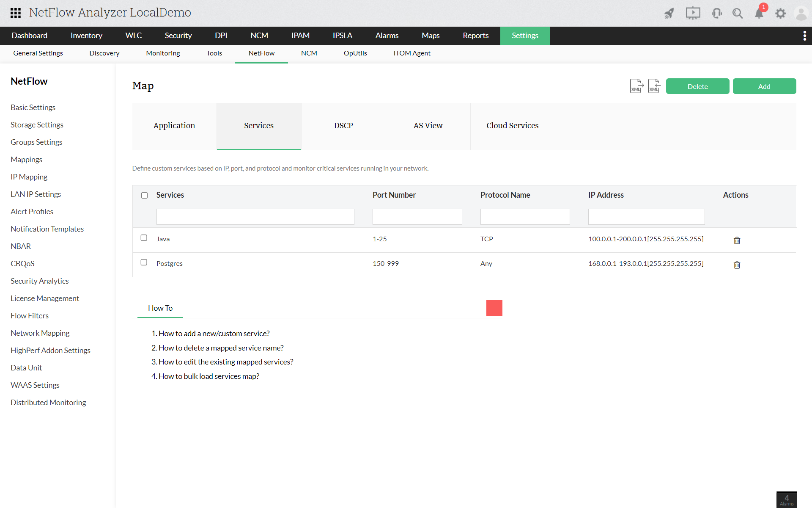The height and width of the screenshot is (508, 812).
Task: Switch to the DSCP tab
Action: (343, 126)
